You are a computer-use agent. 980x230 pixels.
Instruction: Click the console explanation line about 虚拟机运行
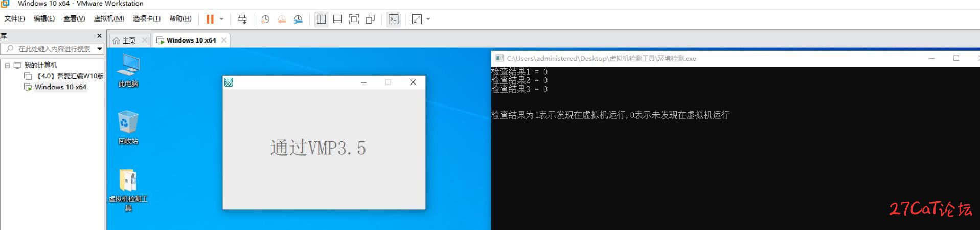click(610, 115)
